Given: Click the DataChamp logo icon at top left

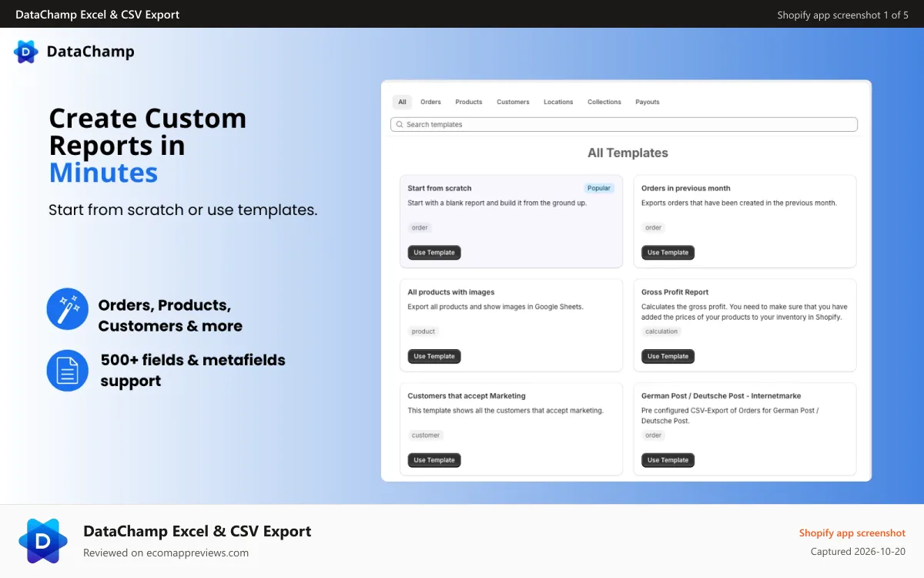Looking at the screenshot, I should [x=26, y=52].
